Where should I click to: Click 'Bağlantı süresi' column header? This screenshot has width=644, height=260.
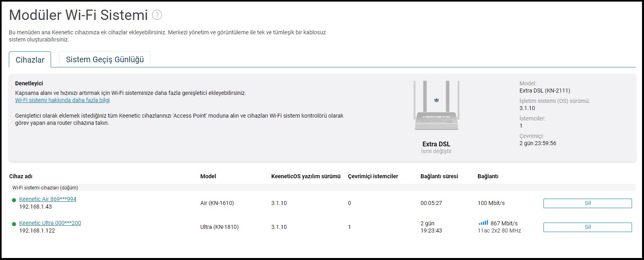[439, 176]
